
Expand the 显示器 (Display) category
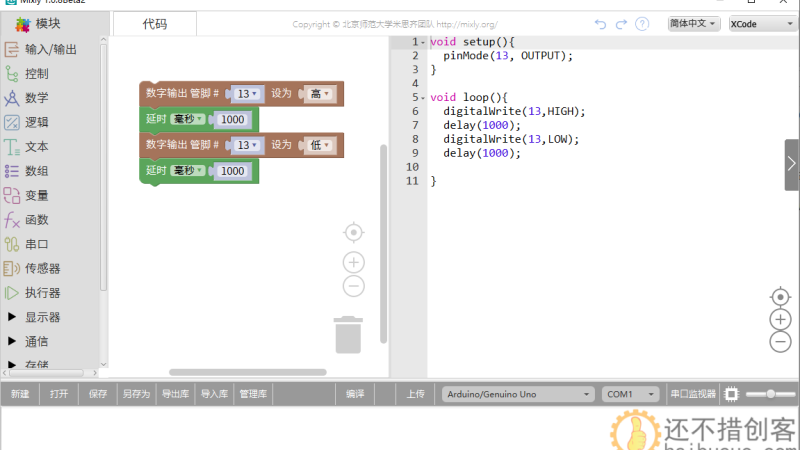pos(42,317)
